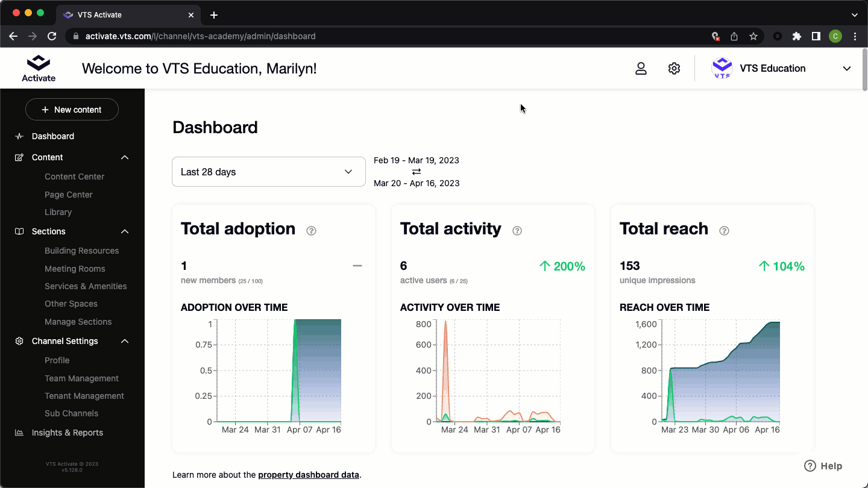Screen dimensions: 868x488
Task: Select the VTS Activate browser tab
Action: click(x=128, y=15)
